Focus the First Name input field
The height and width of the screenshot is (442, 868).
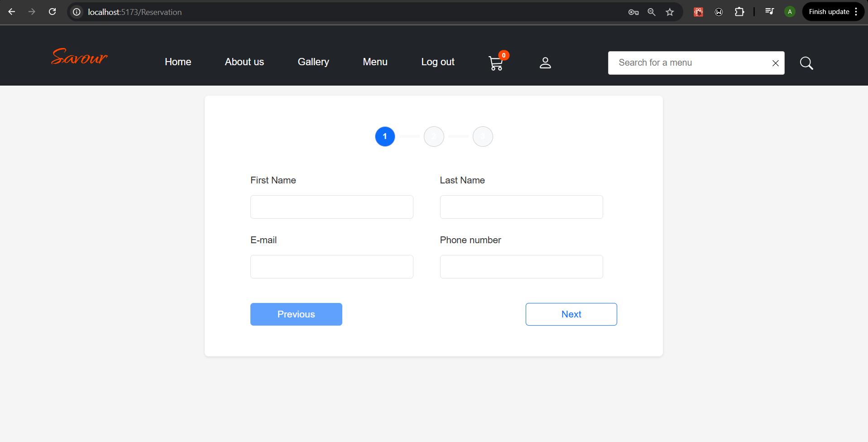coord(331,207)
